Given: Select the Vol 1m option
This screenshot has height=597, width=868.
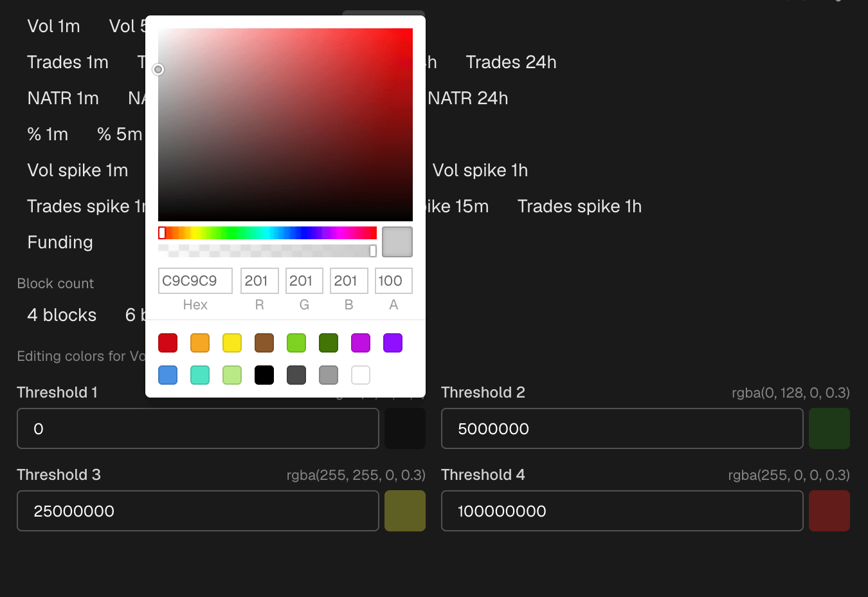Looking at the screenshot, I should [53, 26].
